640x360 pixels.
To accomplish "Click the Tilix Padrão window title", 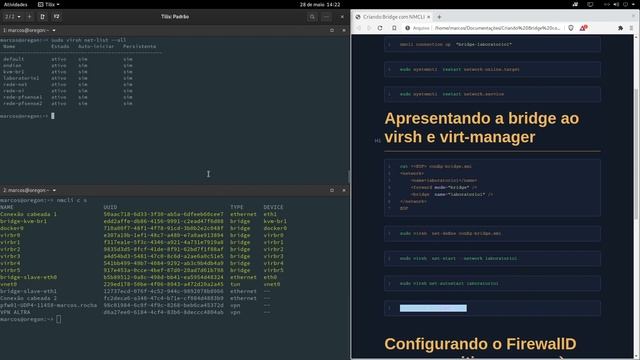I will 175,17.
